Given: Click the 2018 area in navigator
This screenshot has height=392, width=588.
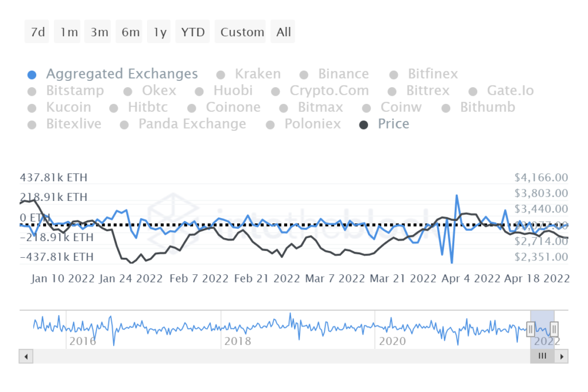Looking at the screenshot, I should pyautogui.click(x=238, y=341).
